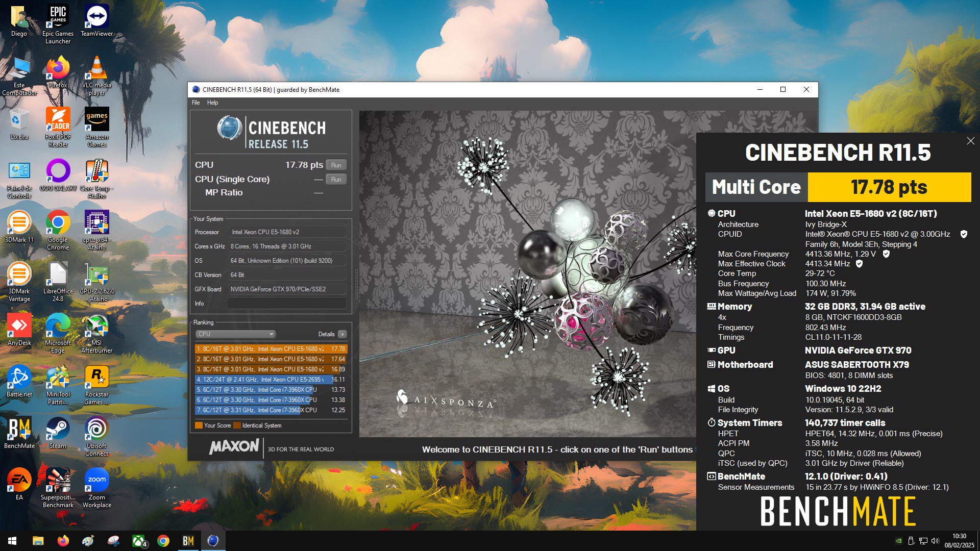Open Ubisoft Connect desktop icon
This screenshot has width=980, height=551.
[x=96, y=436]
